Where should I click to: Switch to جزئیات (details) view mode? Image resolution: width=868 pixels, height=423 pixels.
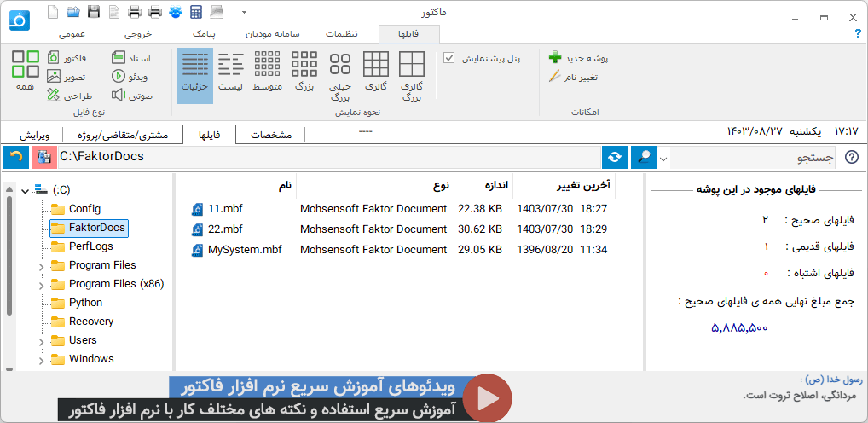click(x=195, y=75)
